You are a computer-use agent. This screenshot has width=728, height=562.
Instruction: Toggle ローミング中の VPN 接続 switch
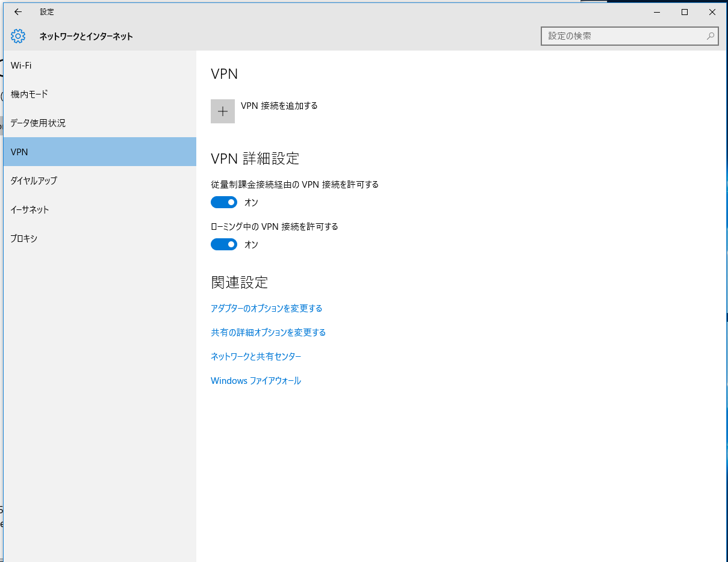[x=224, y=244]
